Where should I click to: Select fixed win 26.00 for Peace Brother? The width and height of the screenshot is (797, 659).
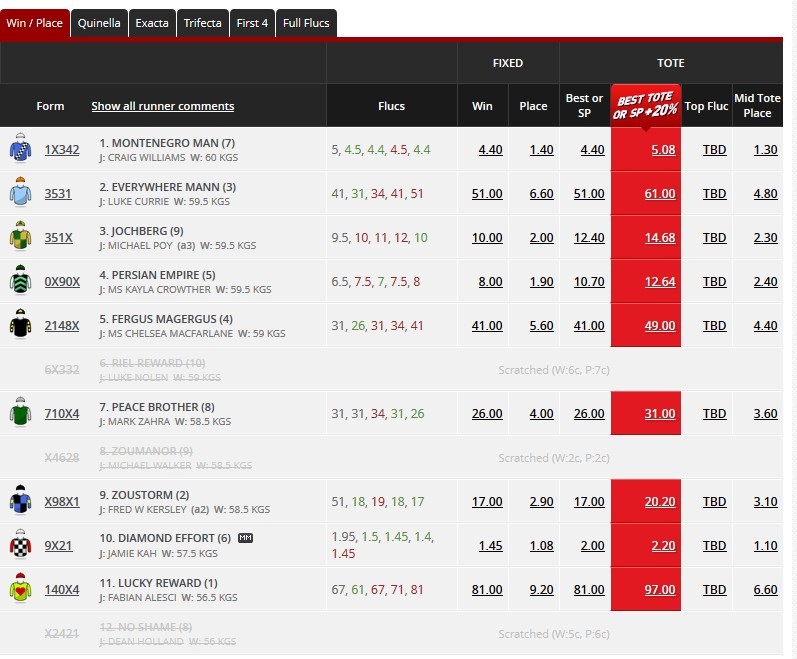487,414
